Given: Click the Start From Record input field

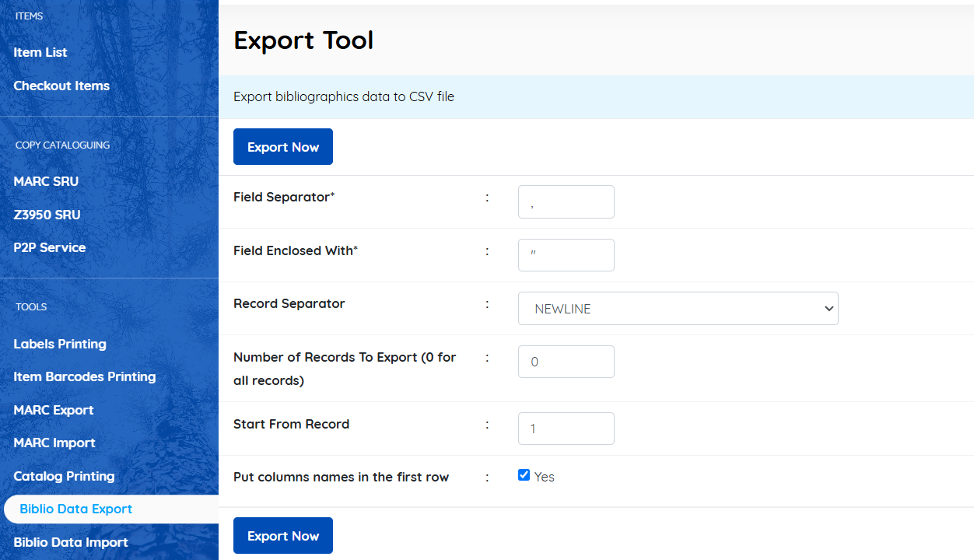Looking at the screenshot, I should point(566,428).
